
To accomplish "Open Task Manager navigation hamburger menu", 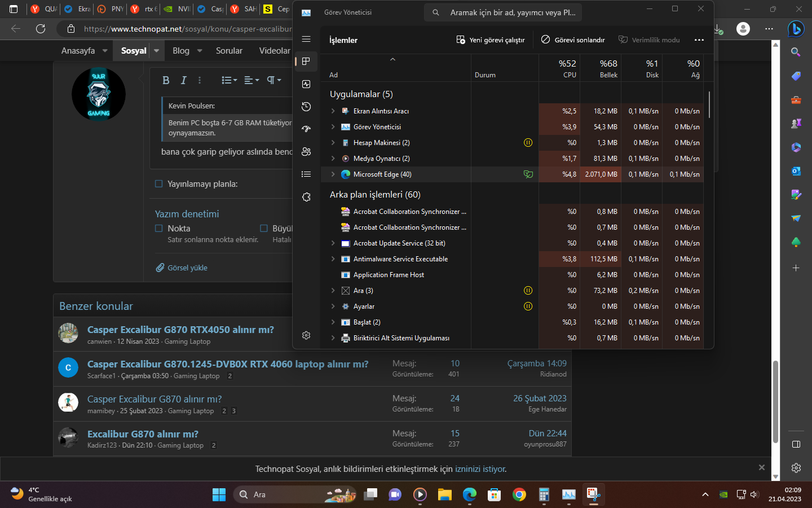I will [x=306, y=39].
